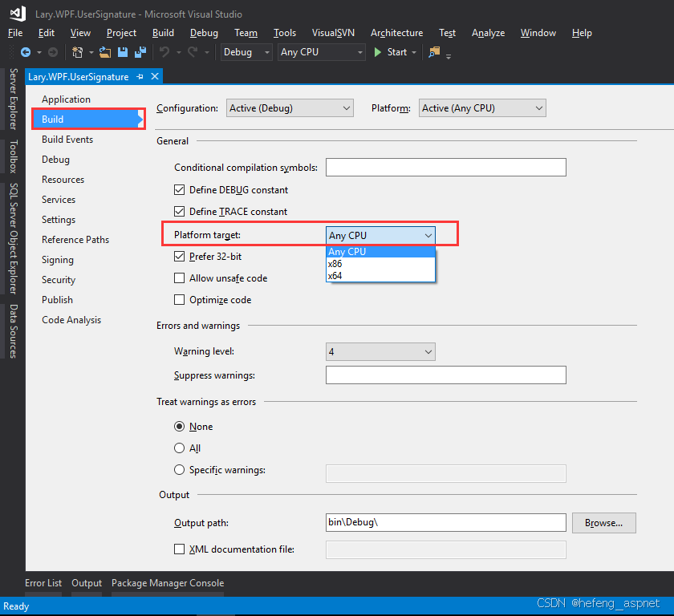The width and height of the screenshot is (674, 616).
Task: Open the Any CPU solution platform dropdown
Action: pos(322,52)
